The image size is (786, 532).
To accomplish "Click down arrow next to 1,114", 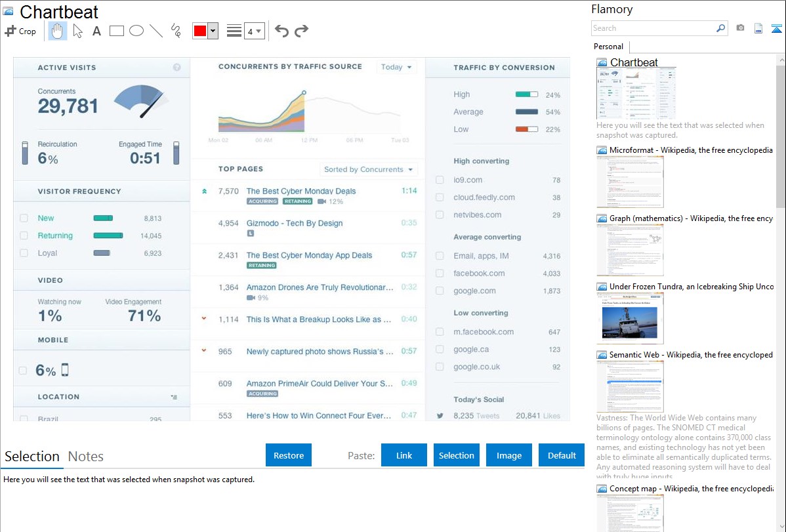I will pos(203,318).
